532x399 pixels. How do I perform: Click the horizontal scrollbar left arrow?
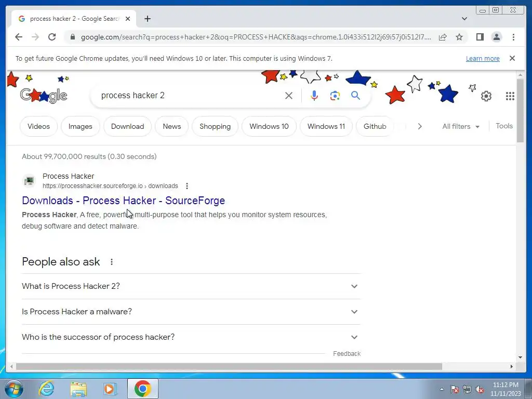11,366
